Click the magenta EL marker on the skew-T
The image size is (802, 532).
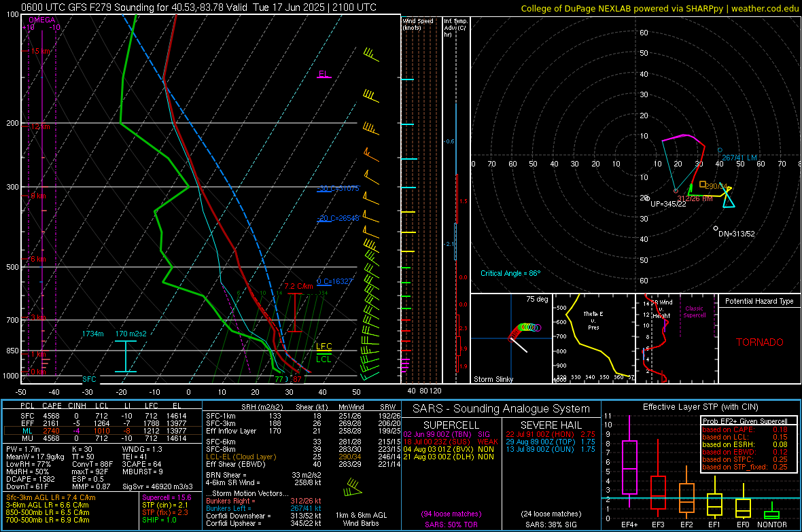(324, 74)
